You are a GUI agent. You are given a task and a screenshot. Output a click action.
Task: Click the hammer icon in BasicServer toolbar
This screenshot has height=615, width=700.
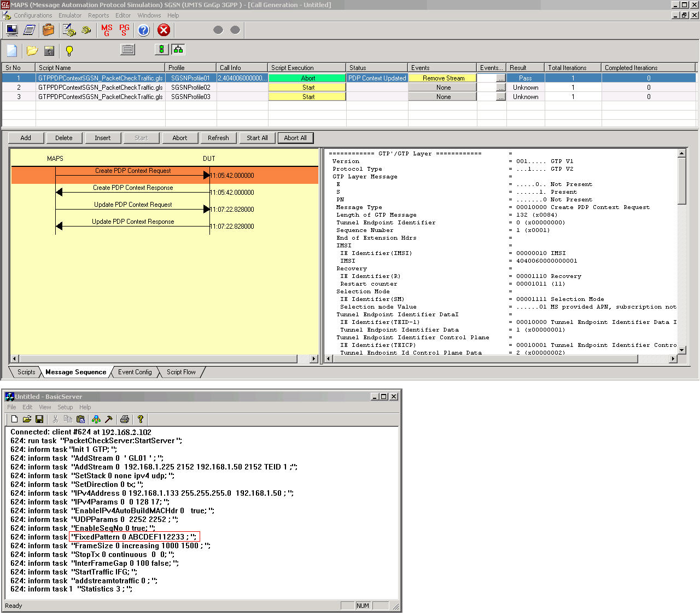pos(109,419)
